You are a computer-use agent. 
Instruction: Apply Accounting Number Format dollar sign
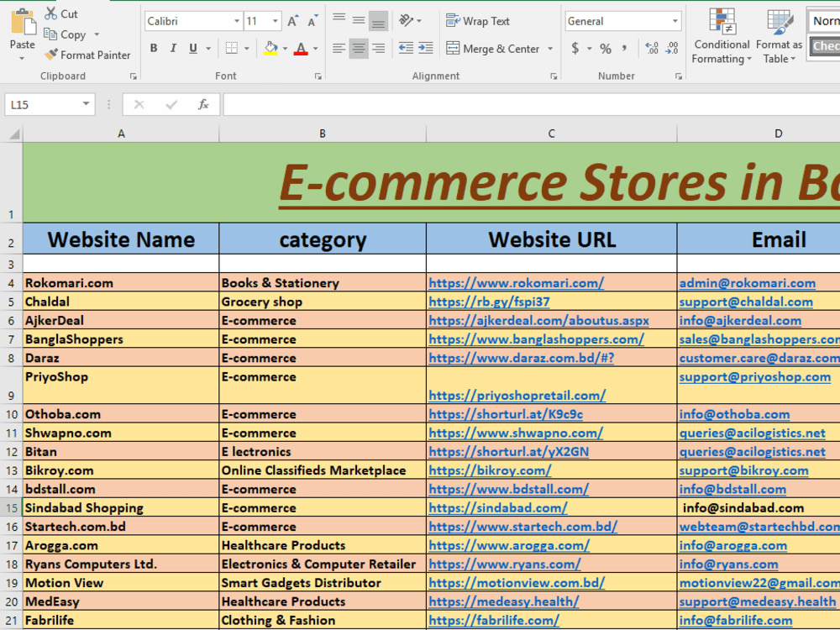(x=575, y=49)
